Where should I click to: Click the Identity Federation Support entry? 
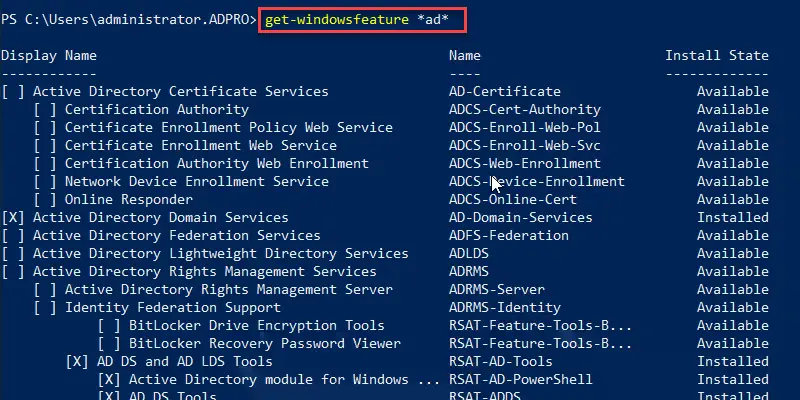[x=172, y=308]
